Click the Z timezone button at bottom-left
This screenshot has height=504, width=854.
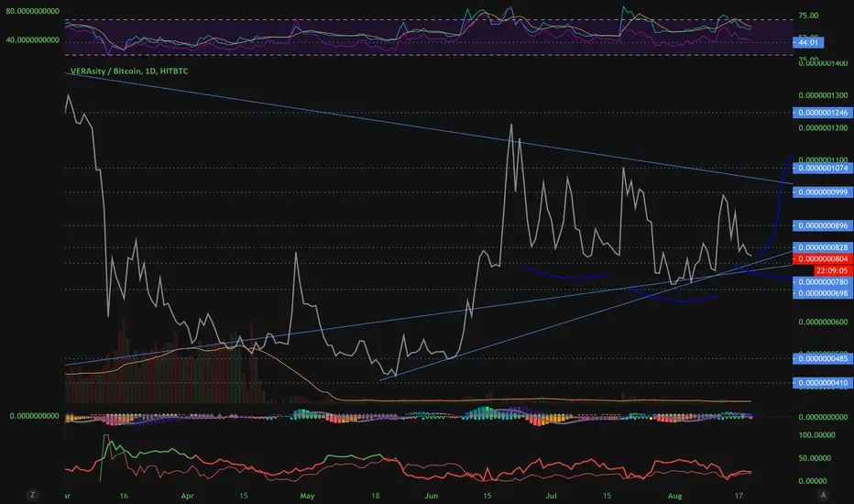33,495
